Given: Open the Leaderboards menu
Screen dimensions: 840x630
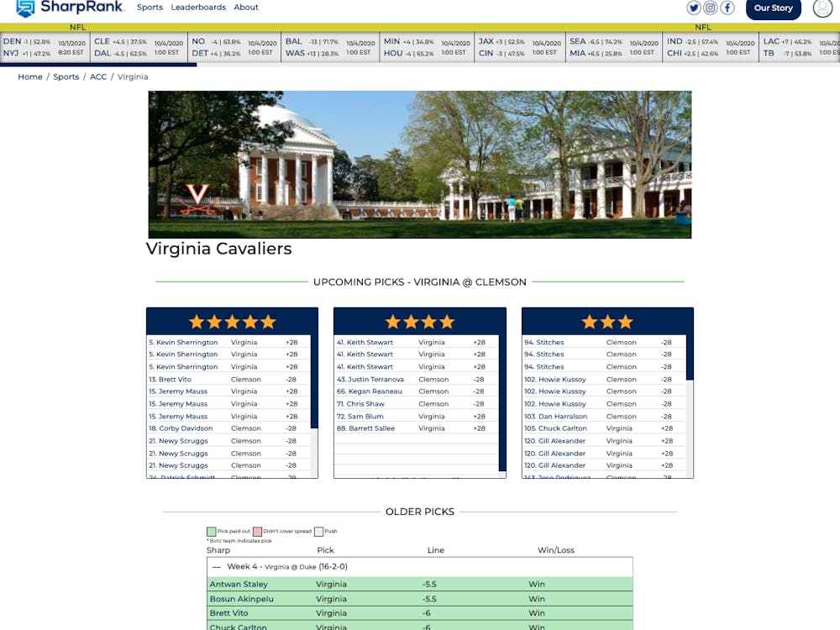Looking at the screenshot, I should pyautogui.click(x=198, y=7).
